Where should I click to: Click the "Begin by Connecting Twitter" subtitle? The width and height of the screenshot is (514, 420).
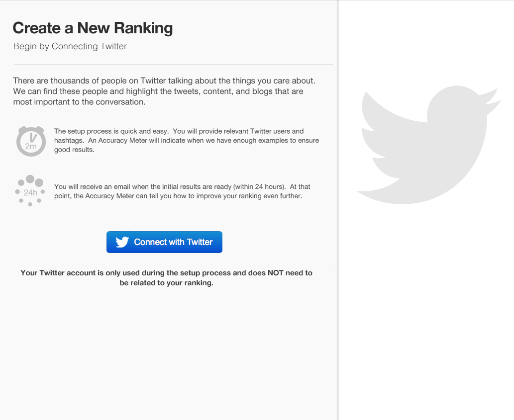(70, 46)
